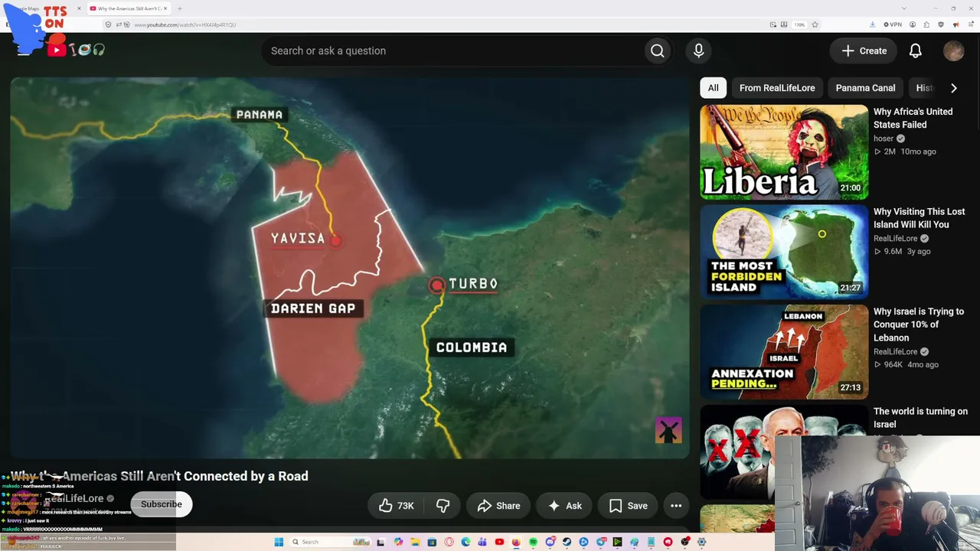Open the account avatar menu
This screenshot has width=980, height=551.
tap(953, 51)
